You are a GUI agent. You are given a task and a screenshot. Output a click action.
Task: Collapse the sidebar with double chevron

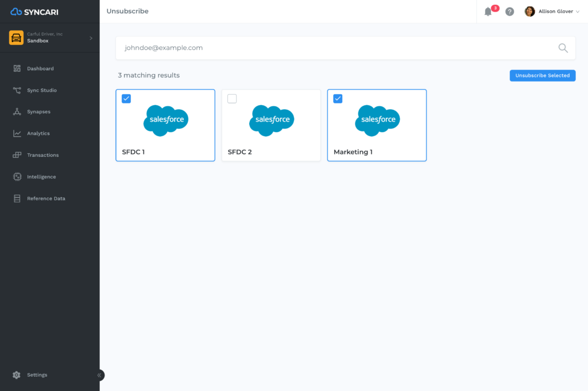(99, 375)
